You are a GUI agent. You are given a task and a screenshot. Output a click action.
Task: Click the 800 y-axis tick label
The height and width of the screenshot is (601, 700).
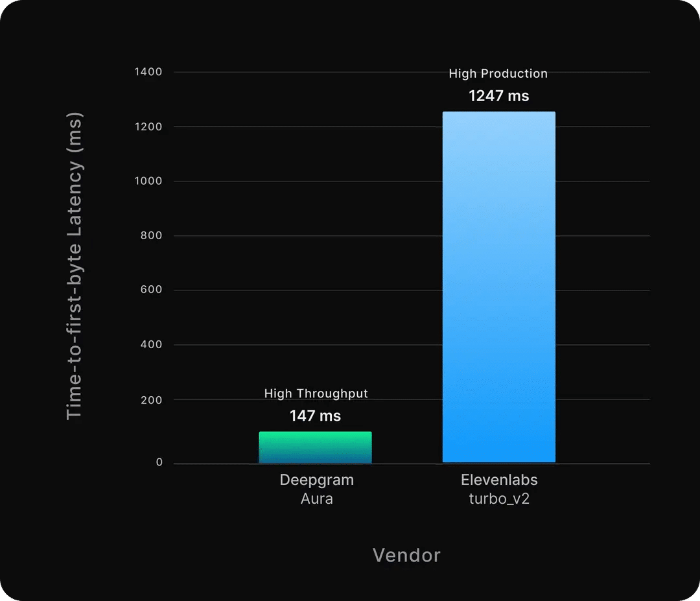(x=151, y=235)
